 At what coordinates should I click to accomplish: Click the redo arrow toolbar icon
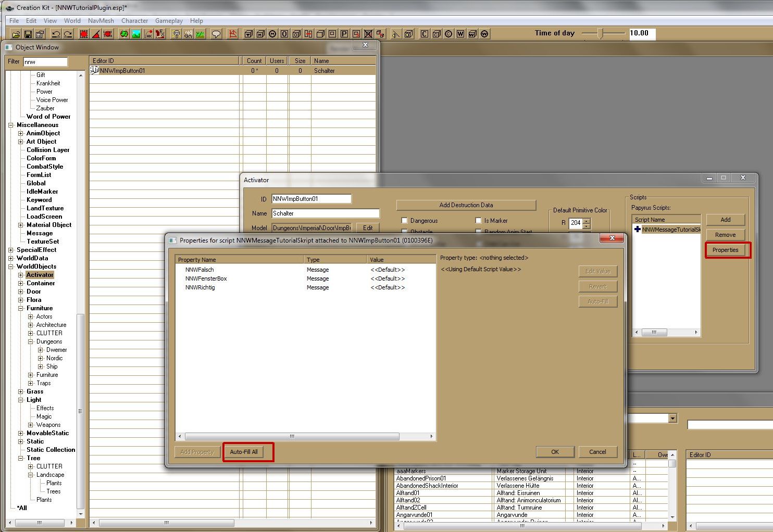coord(68,34)
